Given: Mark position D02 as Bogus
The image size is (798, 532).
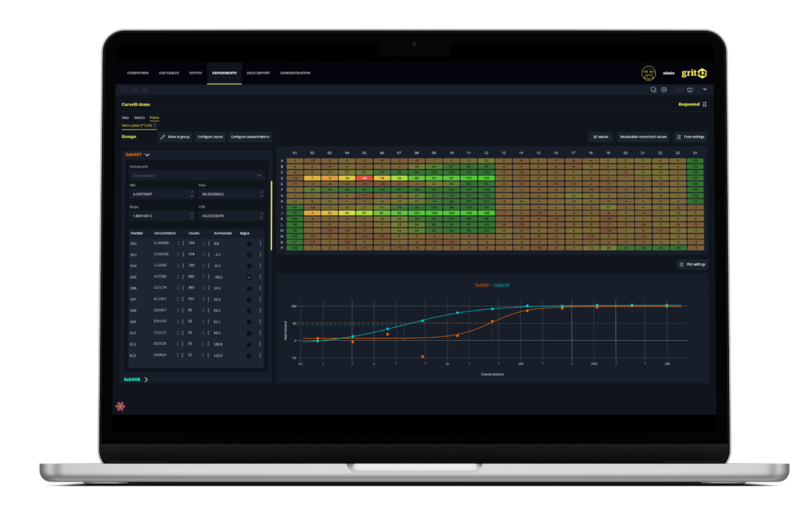Looking at the screenshot, I should [249, 244].
